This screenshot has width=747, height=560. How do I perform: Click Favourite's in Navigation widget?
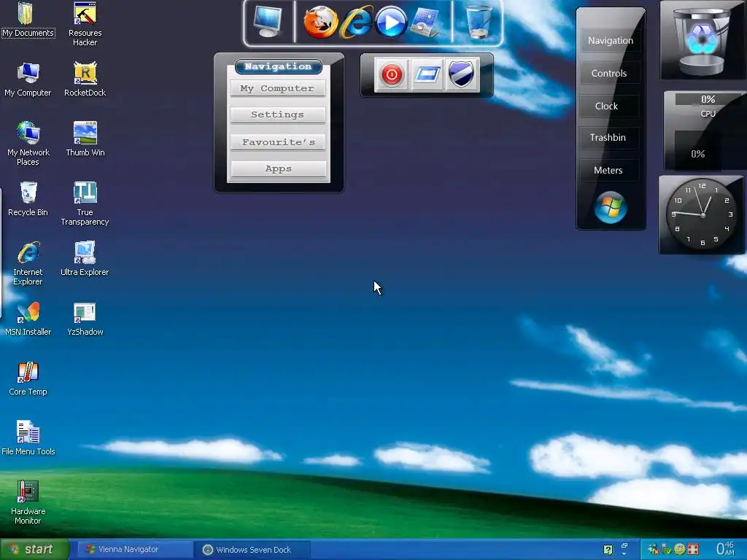pos(278,142)
